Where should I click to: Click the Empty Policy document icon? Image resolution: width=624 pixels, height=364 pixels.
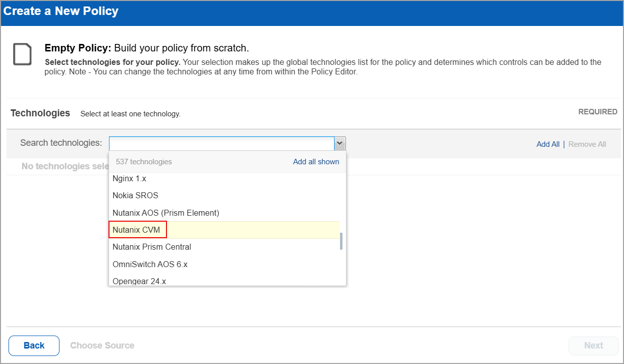click(x=22, y=54)
